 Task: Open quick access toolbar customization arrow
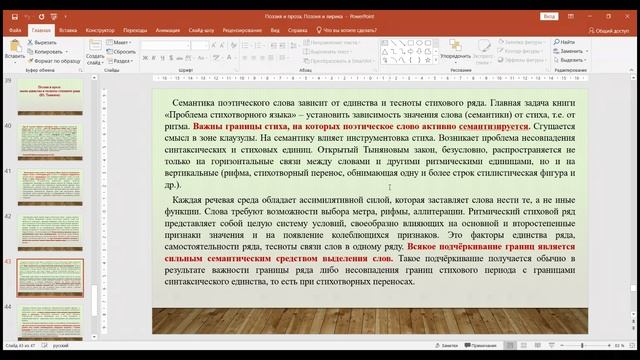[65, 17]
